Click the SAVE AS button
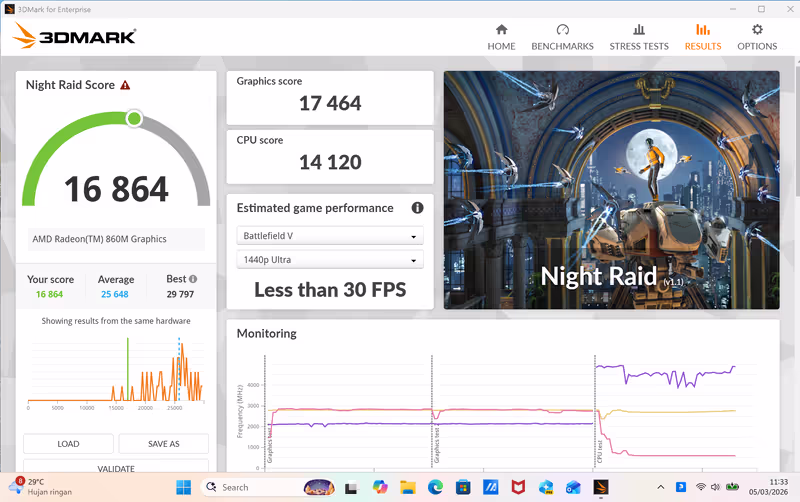800x502 pixels. (x=163, y=444)
